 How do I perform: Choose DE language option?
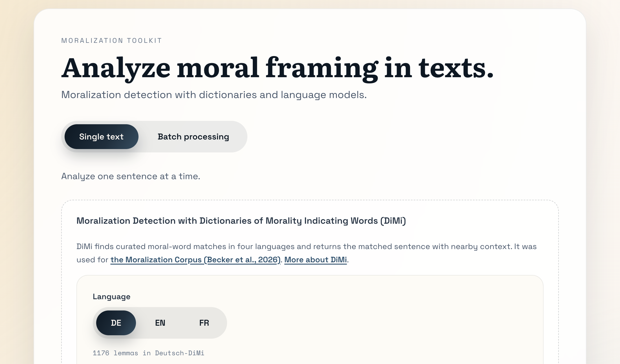[x=116, y=323]
